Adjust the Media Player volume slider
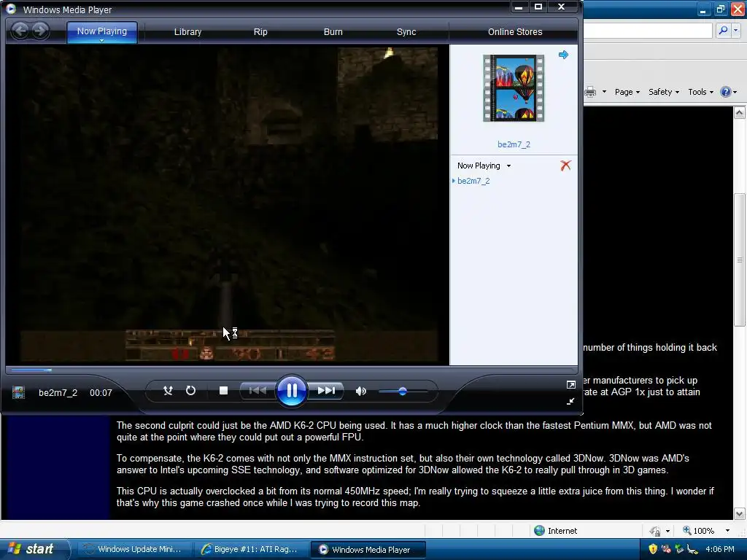This screenshot has width=747, height=560. click(403, 392)
